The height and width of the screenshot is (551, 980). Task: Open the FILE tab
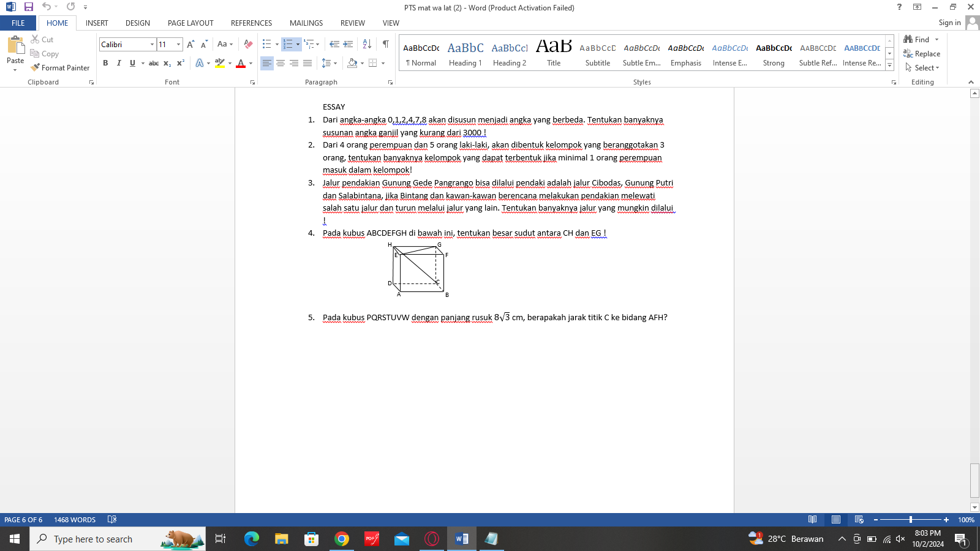coord(18,23)
